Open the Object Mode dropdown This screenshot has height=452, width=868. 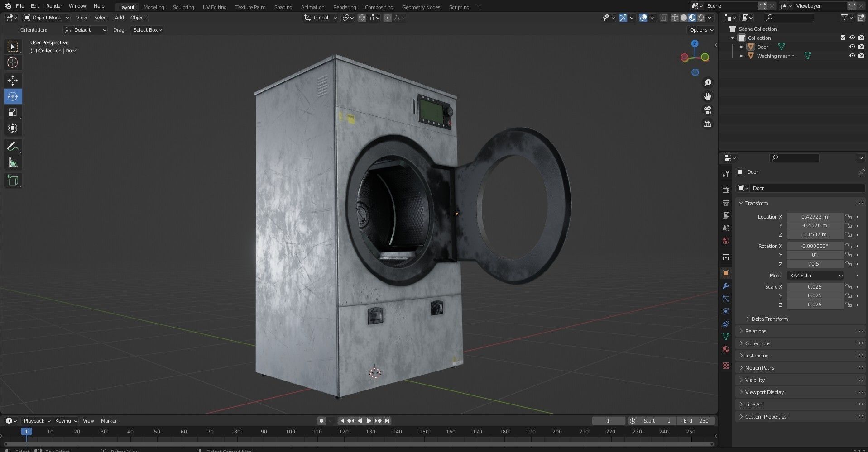tap(47, 18)
